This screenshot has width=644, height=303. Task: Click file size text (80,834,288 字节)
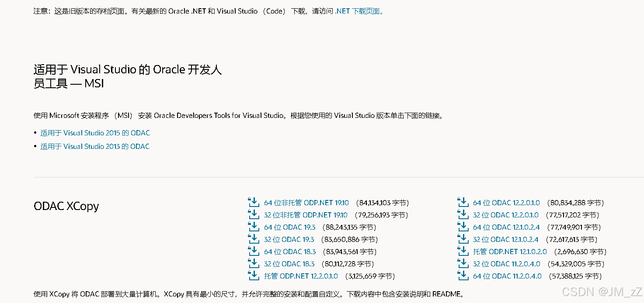coord(575,203)
